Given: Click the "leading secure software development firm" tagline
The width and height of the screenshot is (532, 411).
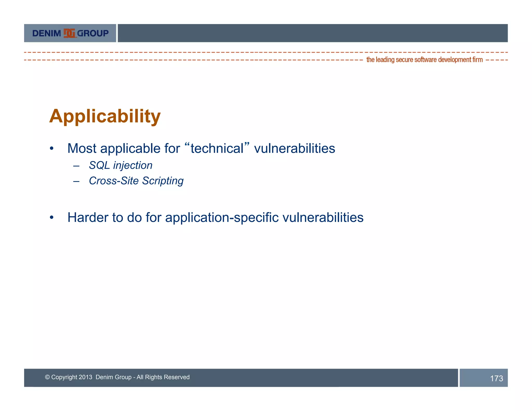Looking at the screenshot, I should (x=424, y=60).
